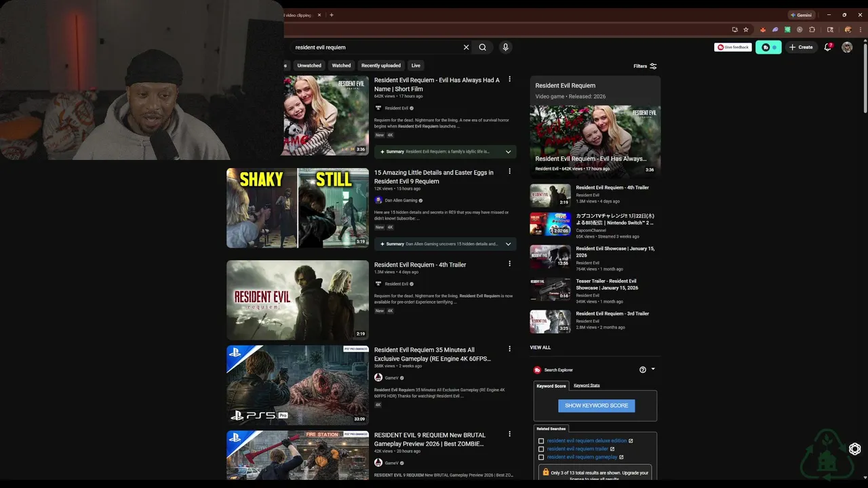Bookmark this page with the star icon

point(746,30)
